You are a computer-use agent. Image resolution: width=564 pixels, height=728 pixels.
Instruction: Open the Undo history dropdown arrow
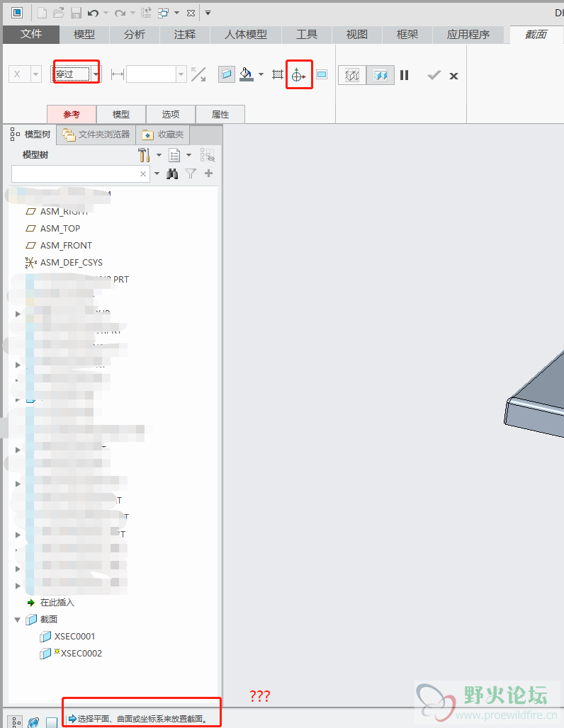click(x=106, y=13)
